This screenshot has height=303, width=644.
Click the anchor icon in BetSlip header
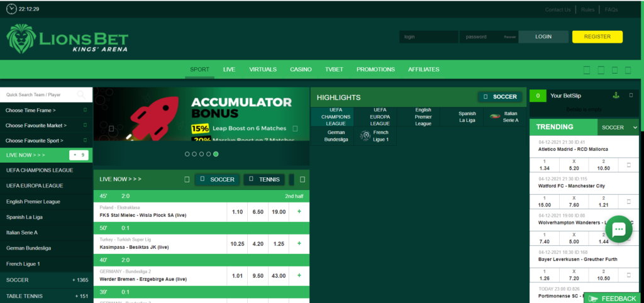pyautogui.click(x=615, y=96)
